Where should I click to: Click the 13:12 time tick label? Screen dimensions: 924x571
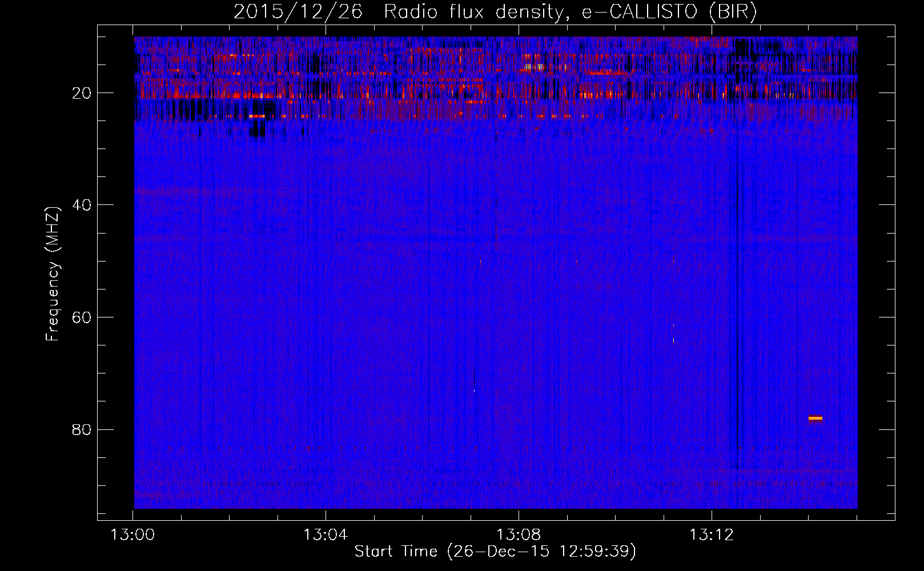pos(712,535)
